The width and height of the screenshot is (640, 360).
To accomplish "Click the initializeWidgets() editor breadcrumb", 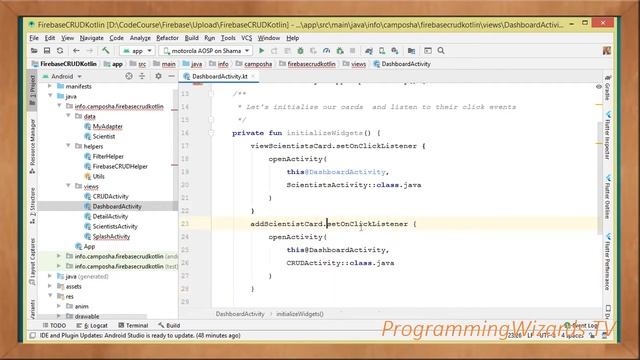I will click(300, 314).
